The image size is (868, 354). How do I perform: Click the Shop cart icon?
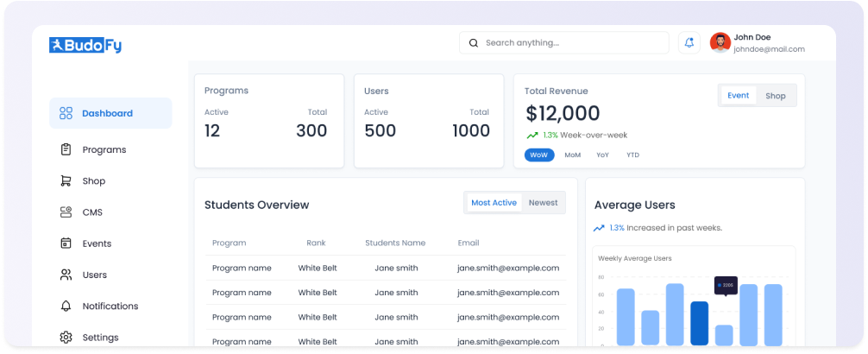66,181
